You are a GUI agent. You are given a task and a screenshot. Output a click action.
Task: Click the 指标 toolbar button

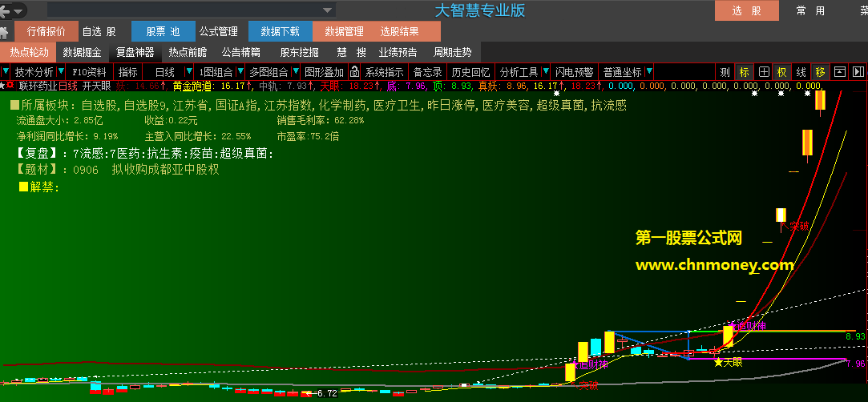pos(128,72)
